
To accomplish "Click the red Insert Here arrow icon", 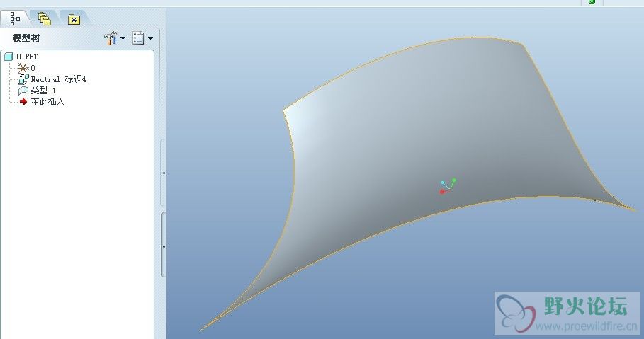I will [x=23, y=102].
